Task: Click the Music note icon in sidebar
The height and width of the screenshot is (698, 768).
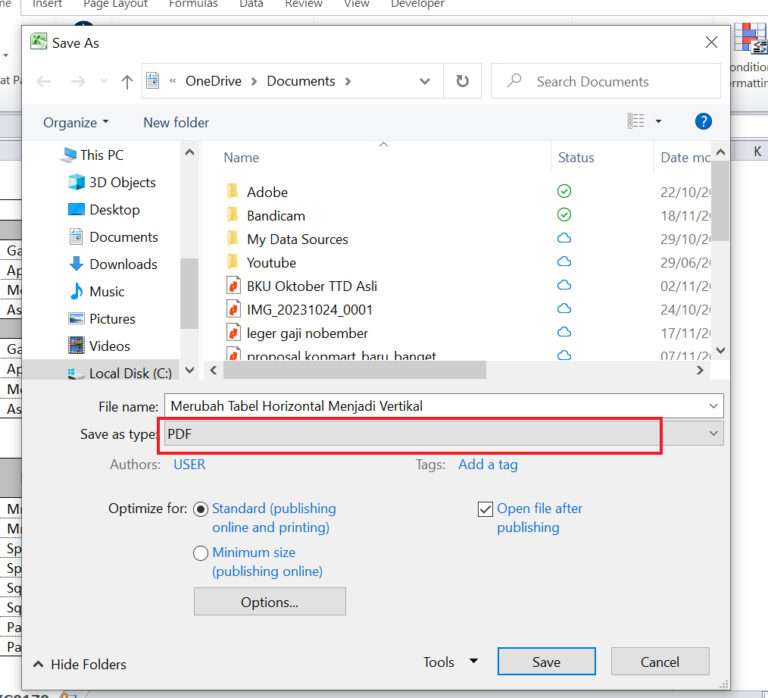Action: pyautogui.click(x=76, y=291)
